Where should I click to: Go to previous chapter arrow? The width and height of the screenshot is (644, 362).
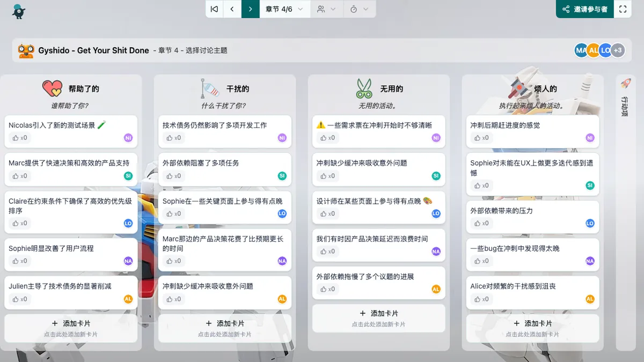coord(232,9)
